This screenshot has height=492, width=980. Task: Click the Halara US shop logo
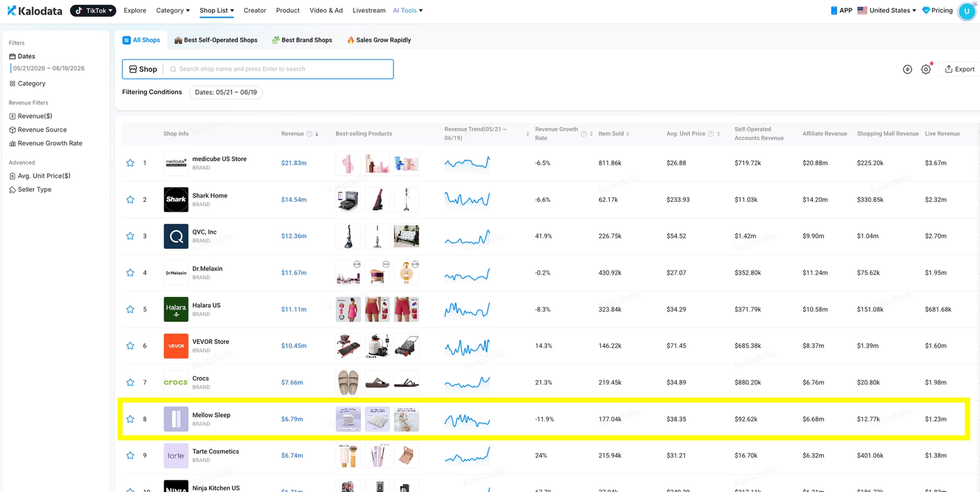pyautogui.click(x=176, y=309)
